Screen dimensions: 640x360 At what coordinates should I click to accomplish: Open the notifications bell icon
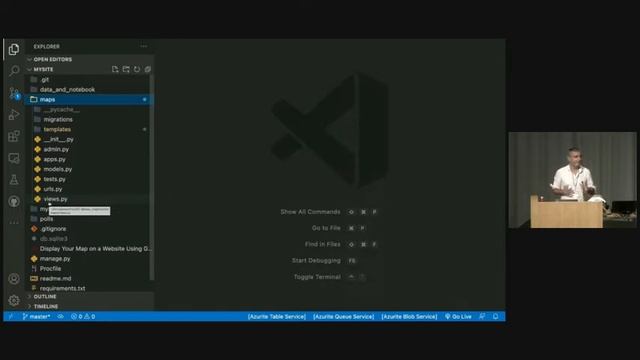coord(495,316)
